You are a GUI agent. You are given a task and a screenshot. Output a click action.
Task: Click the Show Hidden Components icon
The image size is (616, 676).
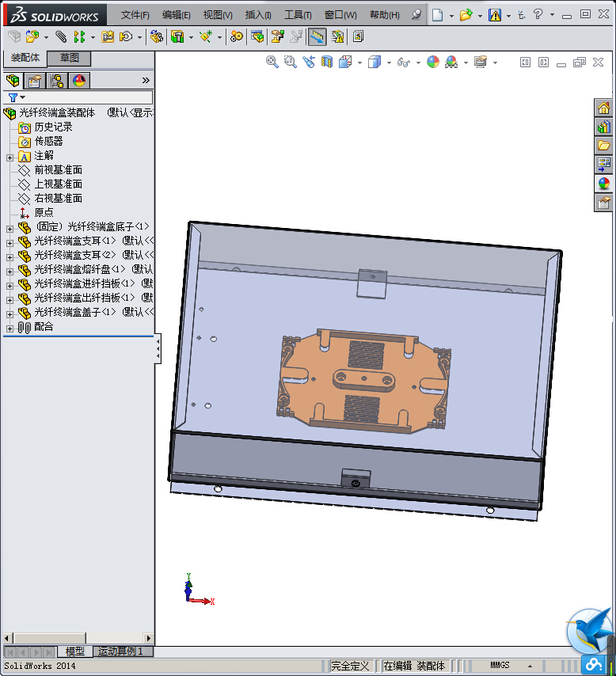(x=156, y=36)
